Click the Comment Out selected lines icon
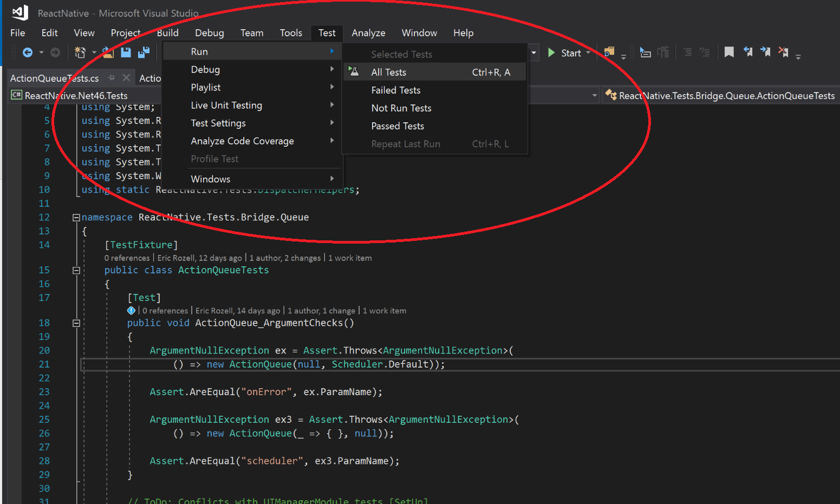 687,53
